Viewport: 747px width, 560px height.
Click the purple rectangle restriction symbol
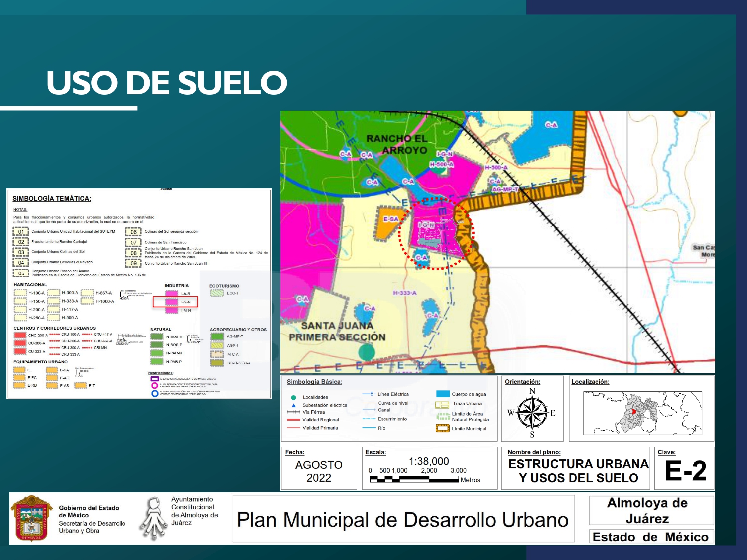click(x=155, y=379)
